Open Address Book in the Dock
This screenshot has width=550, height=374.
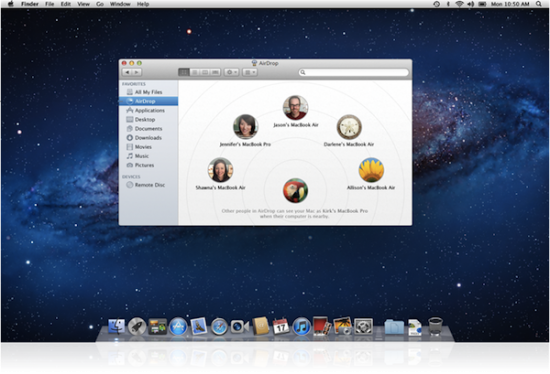[x=261, y=326]
